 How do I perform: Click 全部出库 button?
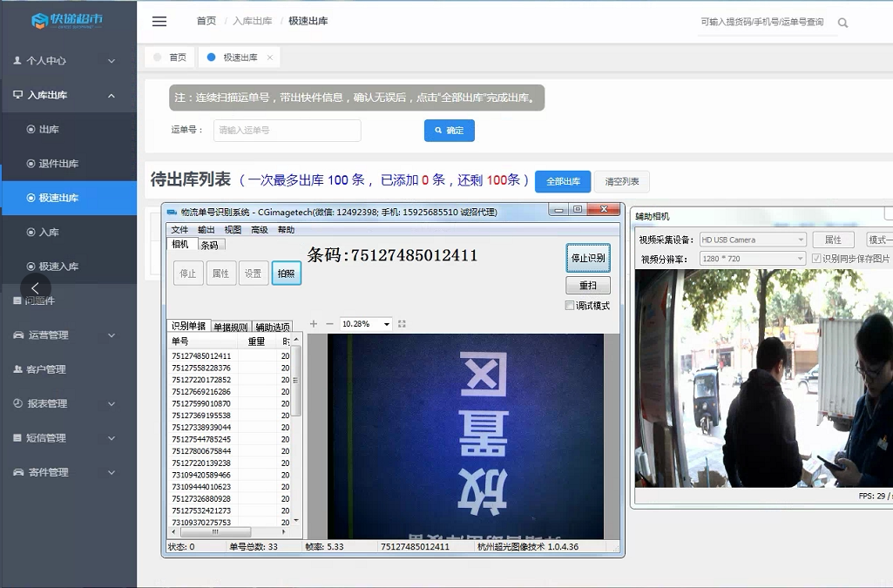pos(564,181)
